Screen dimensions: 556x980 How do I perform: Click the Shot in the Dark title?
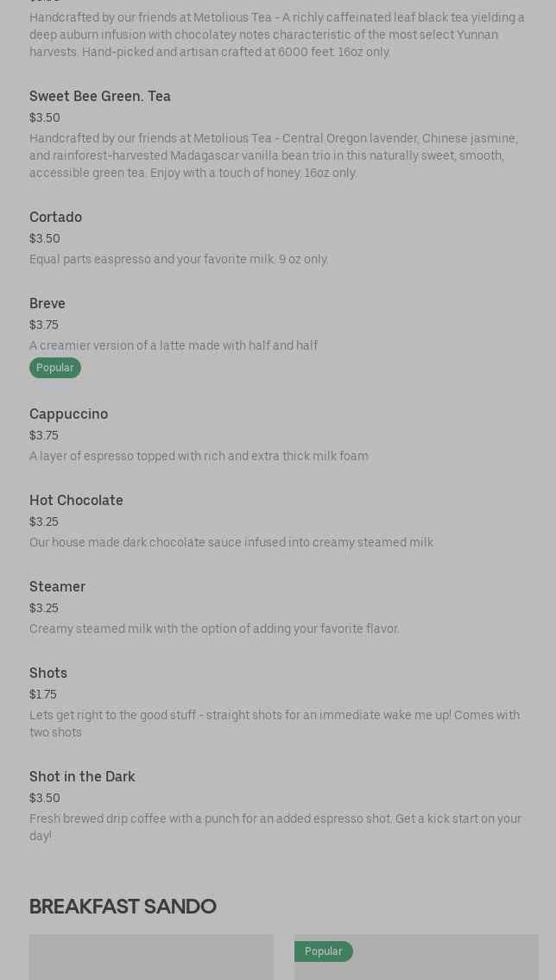click(x=82, y=776)
